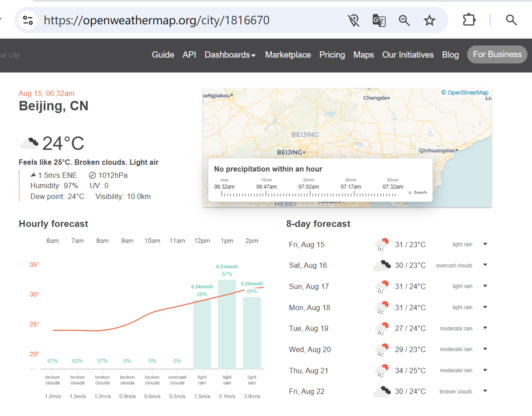Bookmark this page with the star icon
Image resolution: width=532 pixels, height=416 pixels.
[429, 20]
